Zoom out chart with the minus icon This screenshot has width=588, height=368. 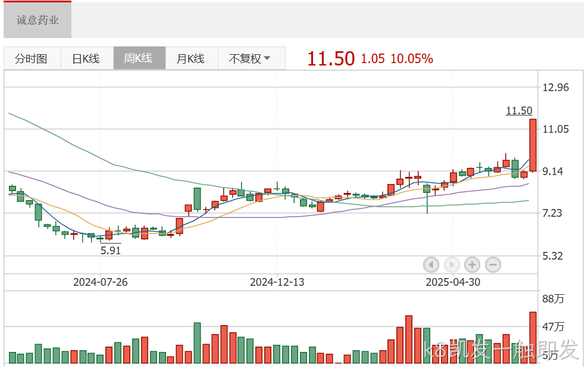(493, 265)
